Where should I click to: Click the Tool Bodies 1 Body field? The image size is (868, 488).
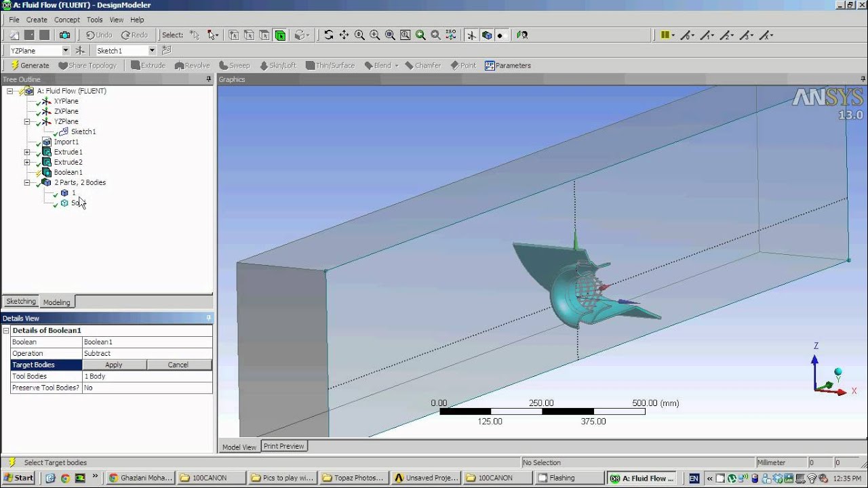[147, 377]
